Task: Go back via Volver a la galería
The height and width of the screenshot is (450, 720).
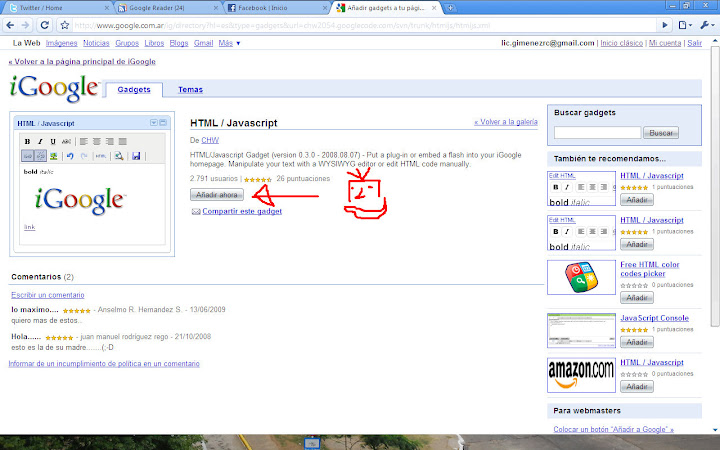Action: click(x=506, y=122)
